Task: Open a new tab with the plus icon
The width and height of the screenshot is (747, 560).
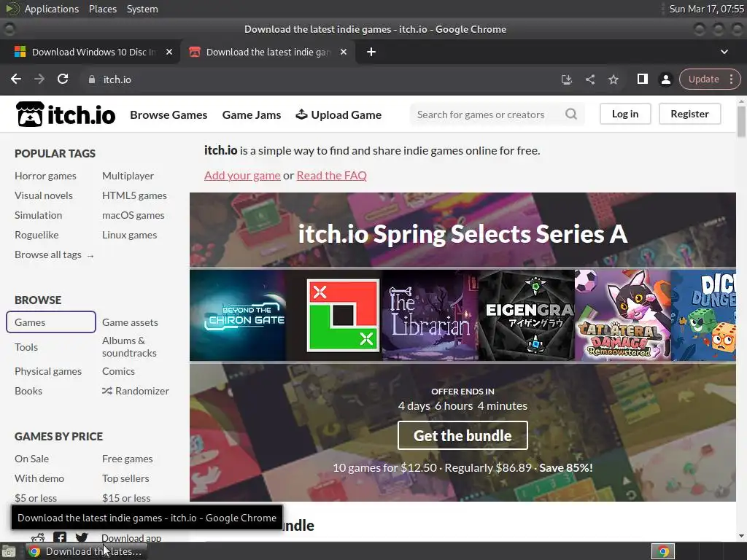Action: [371, 52]
